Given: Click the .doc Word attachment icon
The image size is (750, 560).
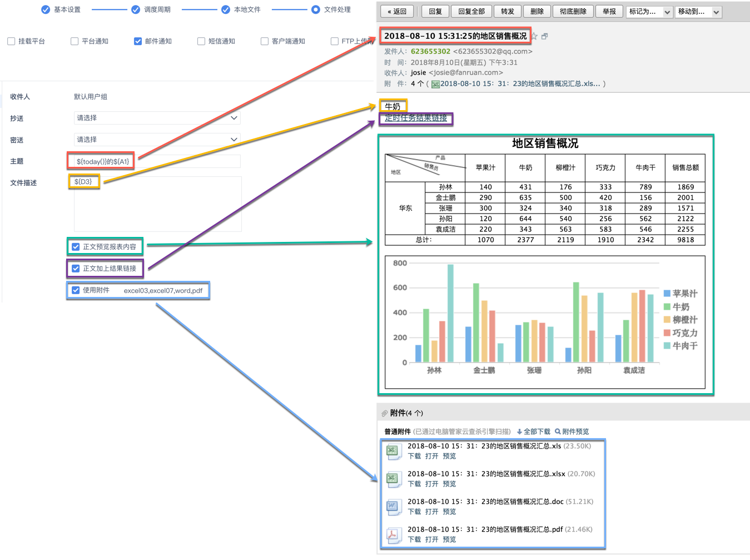Looking at the screenshot, I should [x=393, y=507].
